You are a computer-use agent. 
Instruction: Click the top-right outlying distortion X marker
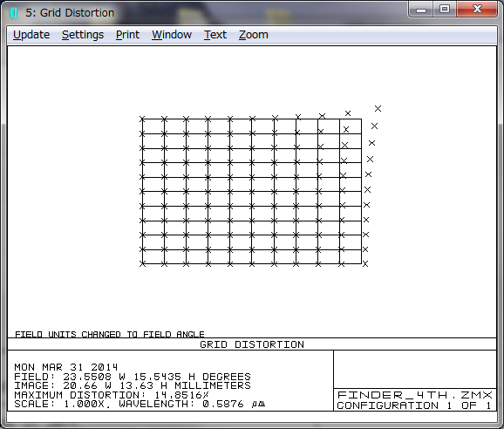click(378, 109)
